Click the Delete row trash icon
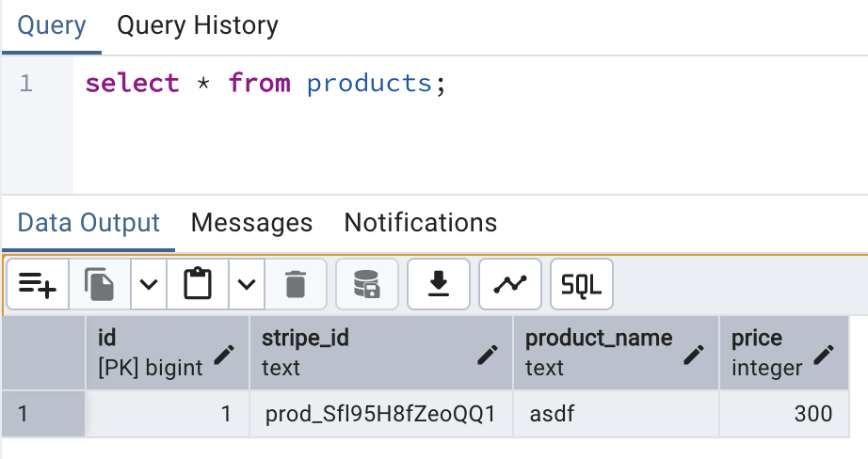Image resolution: width=868 pixels, height=459 pixels. 295,284
